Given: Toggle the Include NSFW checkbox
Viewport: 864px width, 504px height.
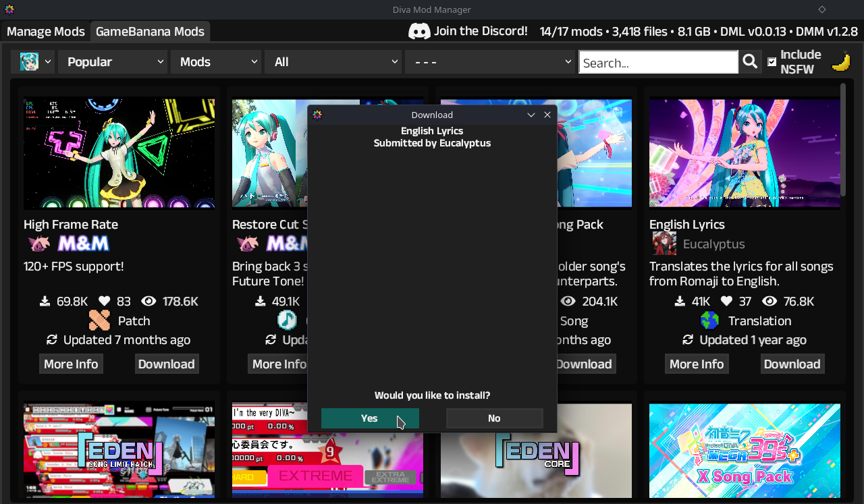Looking at the screenshot, I should 772,62.
